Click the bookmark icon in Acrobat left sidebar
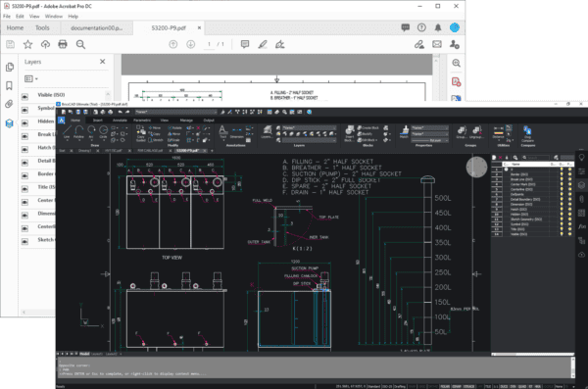This screenshot has height=389, width=588. [x=10, y=85]
